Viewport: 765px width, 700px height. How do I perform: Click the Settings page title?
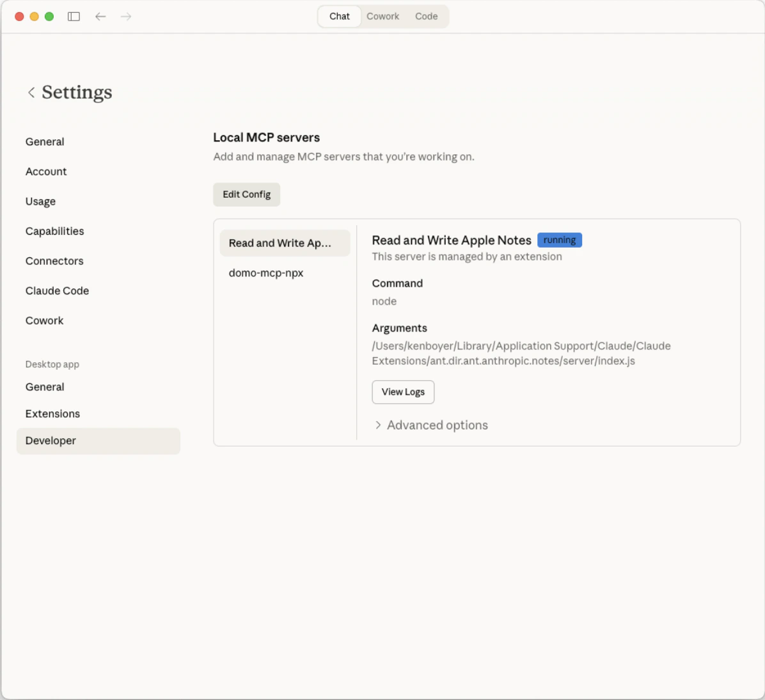(77, 92)
